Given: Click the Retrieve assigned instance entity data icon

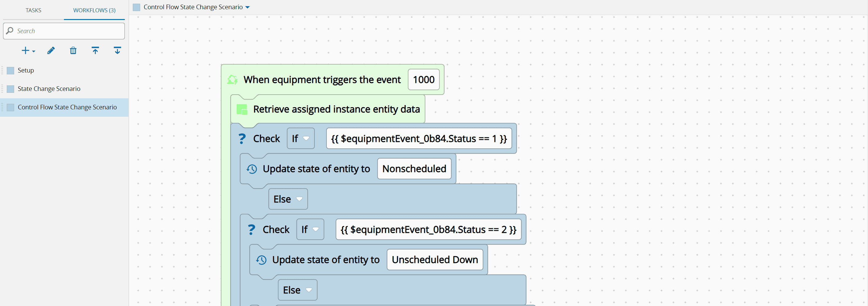Looking at the screenshot, I should click(242, 109).
